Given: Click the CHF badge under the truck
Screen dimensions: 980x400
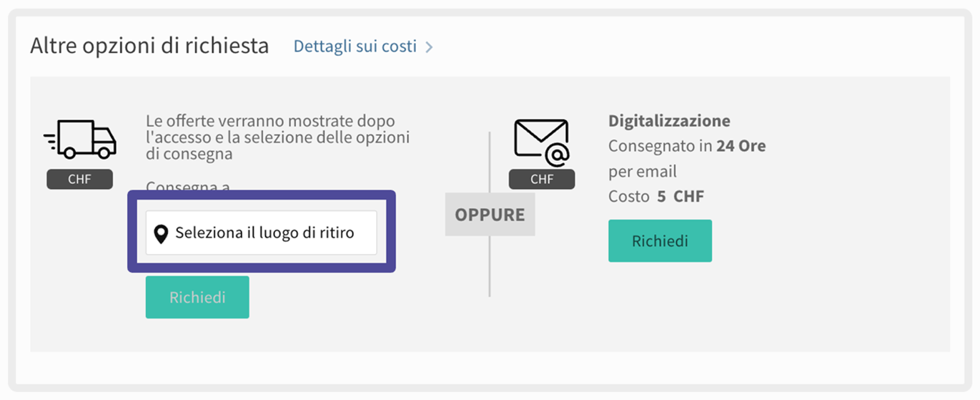Looking at the screenshot, I should [79, 180].
